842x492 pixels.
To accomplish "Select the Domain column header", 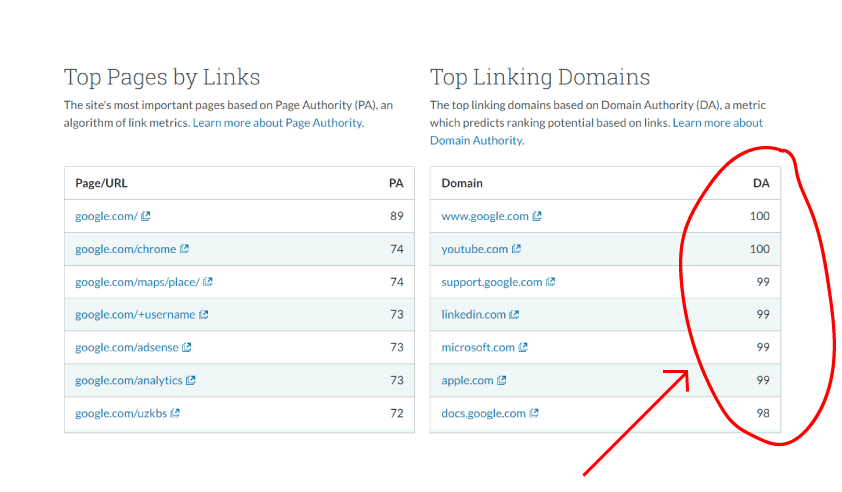I will point(462,183).
